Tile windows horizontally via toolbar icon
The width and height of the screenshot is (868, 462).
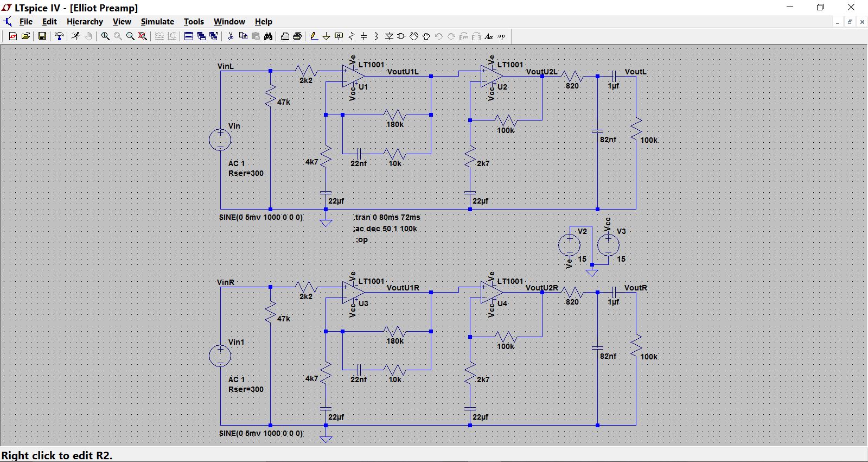coord(189,36)
